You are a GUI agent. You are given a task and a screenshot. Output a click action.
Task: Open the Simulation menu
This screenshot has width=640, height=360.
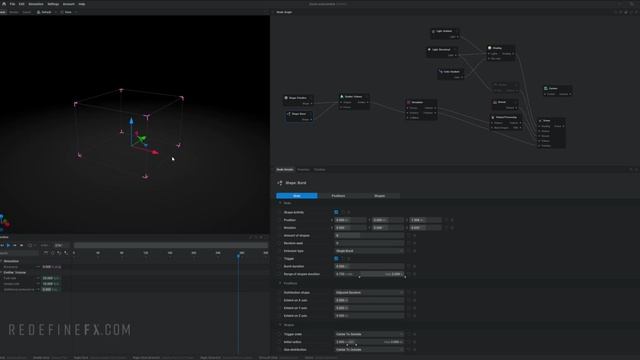click(x=36, y=4)
